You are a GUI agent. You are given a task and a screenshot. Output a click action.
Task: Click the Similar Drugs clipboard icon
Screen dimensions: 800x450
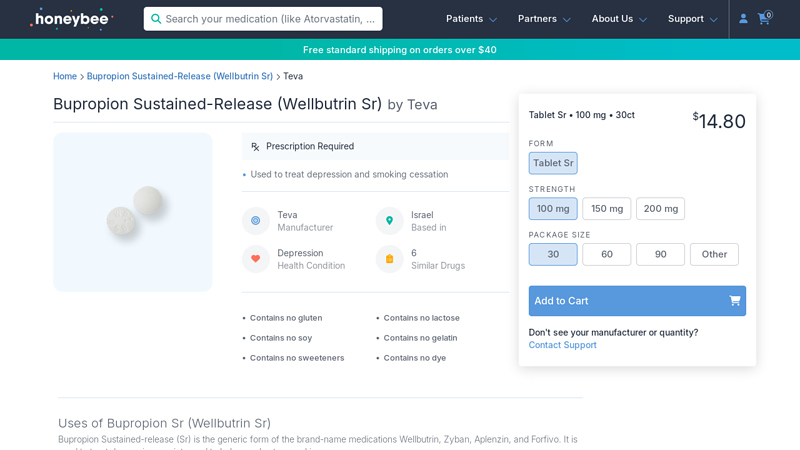point(389,259)
